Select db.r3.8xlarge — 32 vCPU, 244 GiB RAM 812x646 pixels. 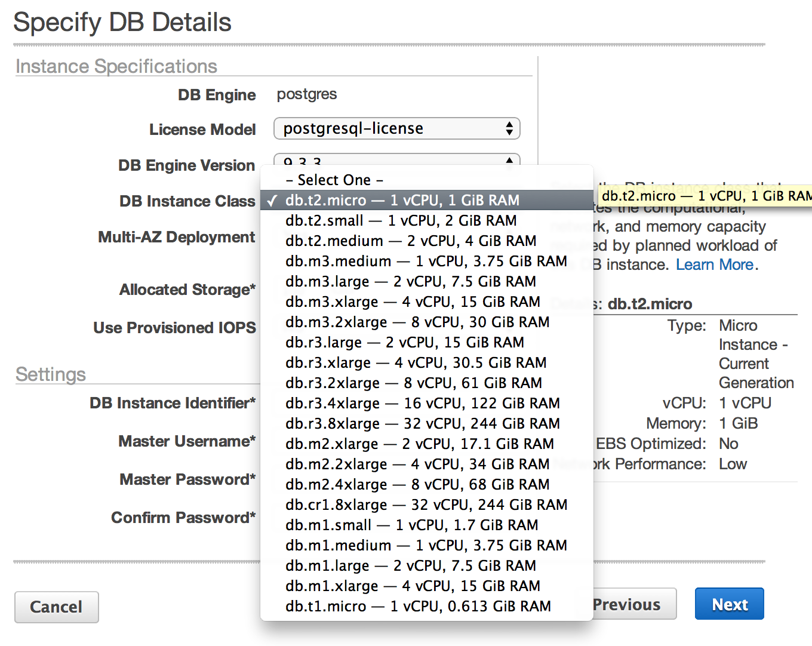[426, 423]
